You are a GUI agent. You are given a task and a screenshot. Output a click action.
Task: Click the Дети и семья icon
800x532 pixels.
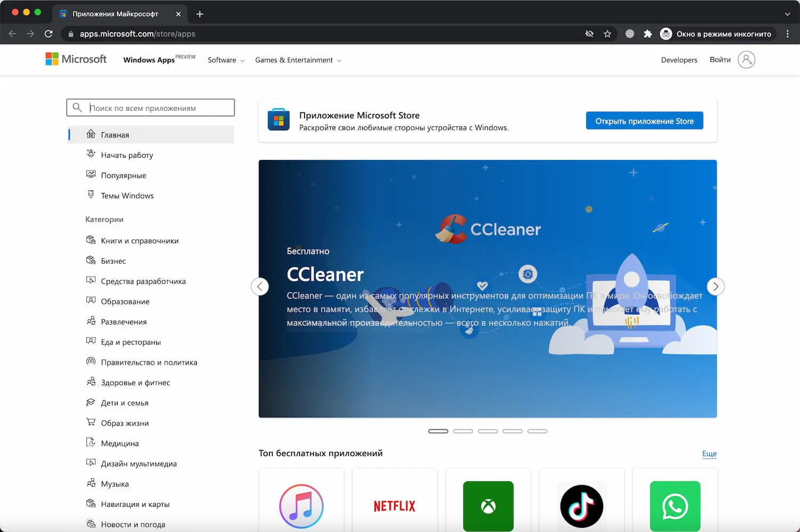click(91, 402)
